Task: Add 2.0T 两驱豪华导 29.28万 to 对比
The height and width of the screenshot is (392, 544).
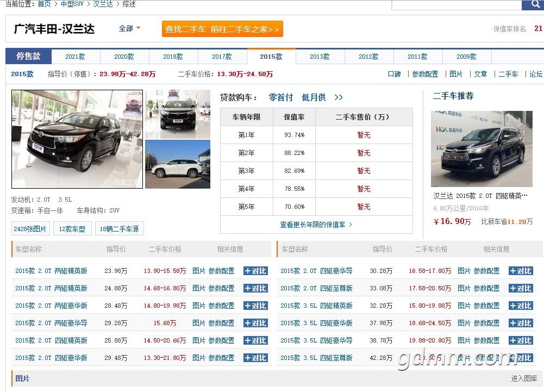Action: tap(255, 323)
